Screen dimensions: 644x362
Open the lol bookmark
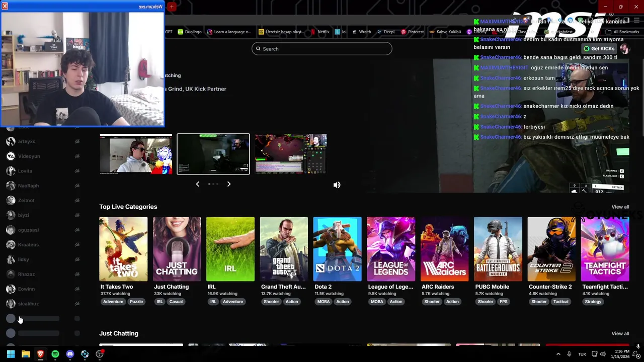341,32
